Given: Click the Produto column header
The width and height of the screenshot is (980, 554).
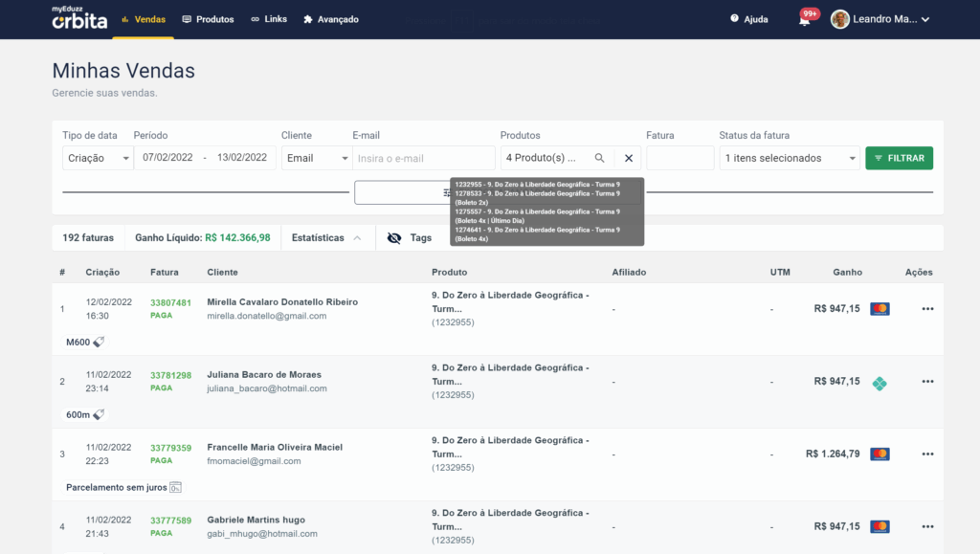Looking at the screenshot, I should 450,273.
